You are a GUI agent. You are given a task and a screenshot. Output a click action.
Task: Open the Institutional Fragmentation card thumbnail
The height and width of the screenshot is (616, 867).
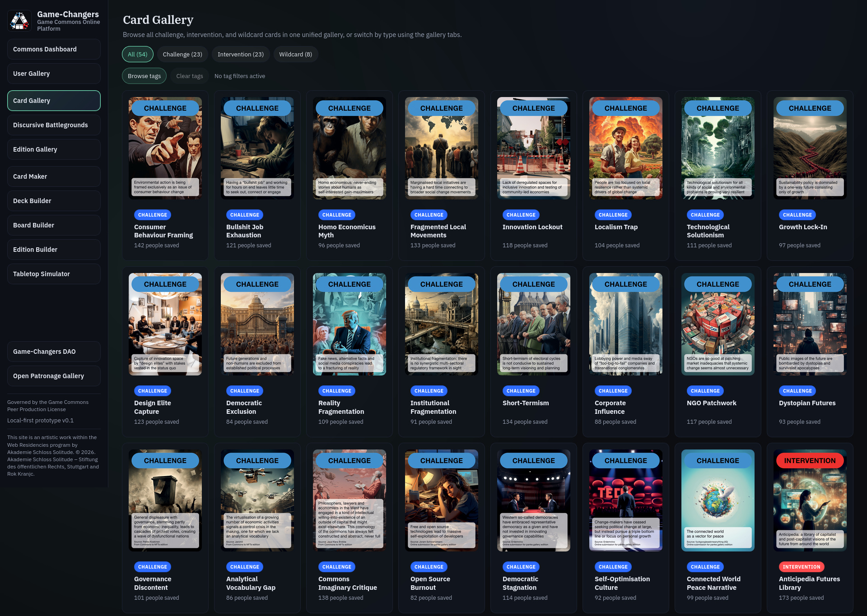click(x=442, y=324)
